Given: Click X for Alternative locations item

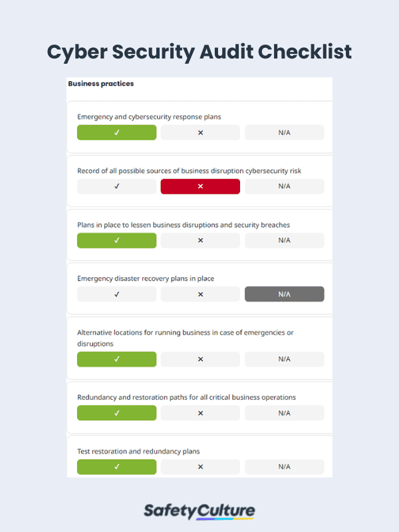Looking at the screenshot, I should [x=200, y=359].
